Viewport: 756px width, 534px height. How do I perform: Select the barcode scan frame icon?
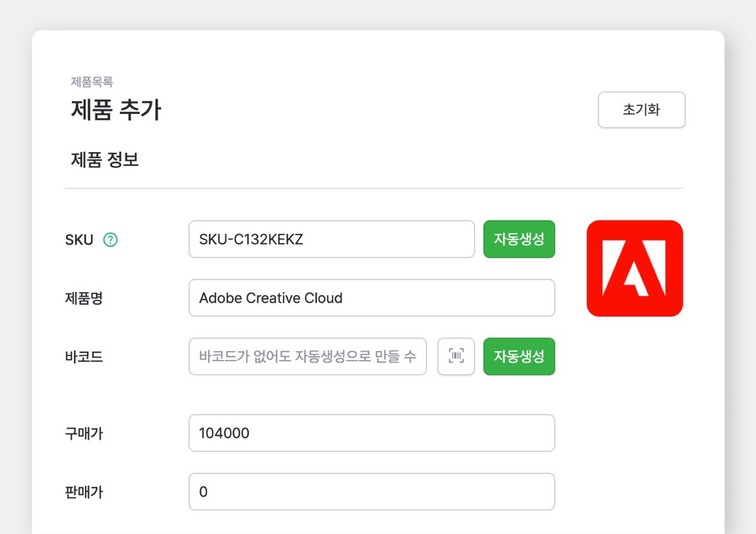(x=455, y=356)
